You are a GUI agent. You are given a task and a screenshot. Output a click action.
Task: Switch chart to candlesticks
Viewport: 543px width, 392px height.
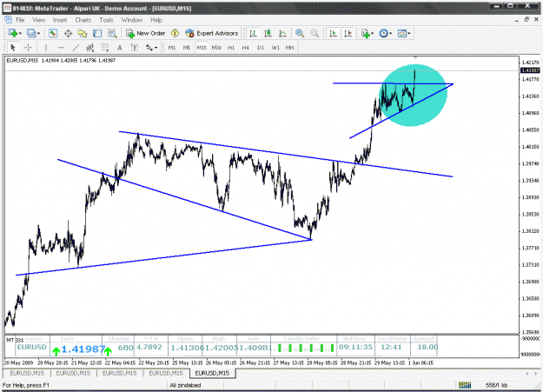pos(268,33)
